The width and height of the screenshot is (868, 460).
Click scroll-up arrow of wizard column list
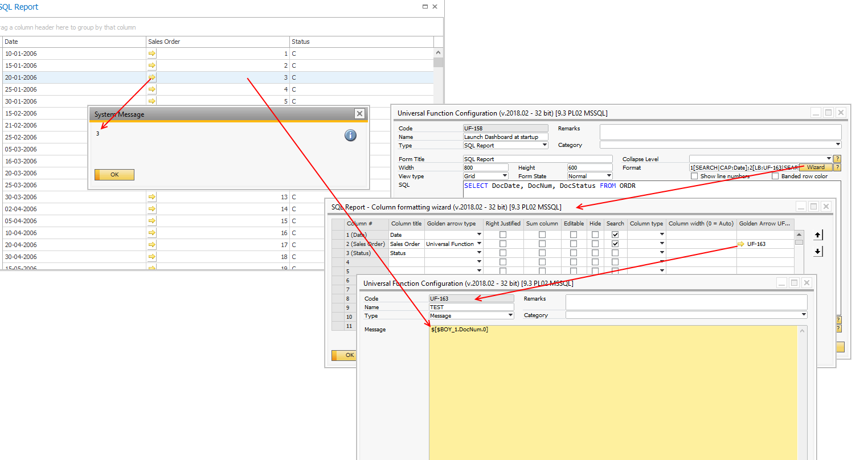(799, 234)
